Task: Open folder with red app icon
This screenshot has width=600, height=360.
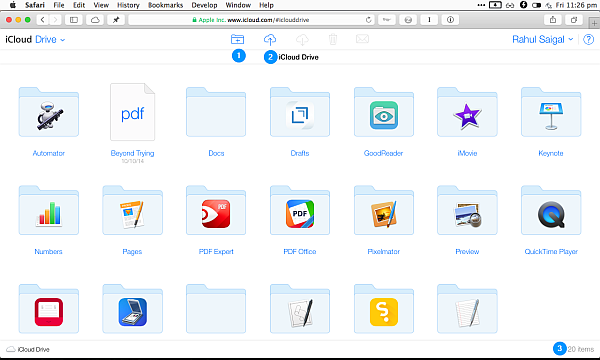Action: (49, 309)
